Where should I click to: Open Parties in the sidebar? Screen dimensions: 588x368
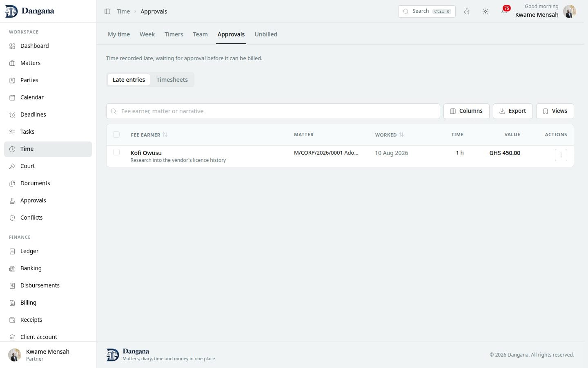[x=48, y=80]
